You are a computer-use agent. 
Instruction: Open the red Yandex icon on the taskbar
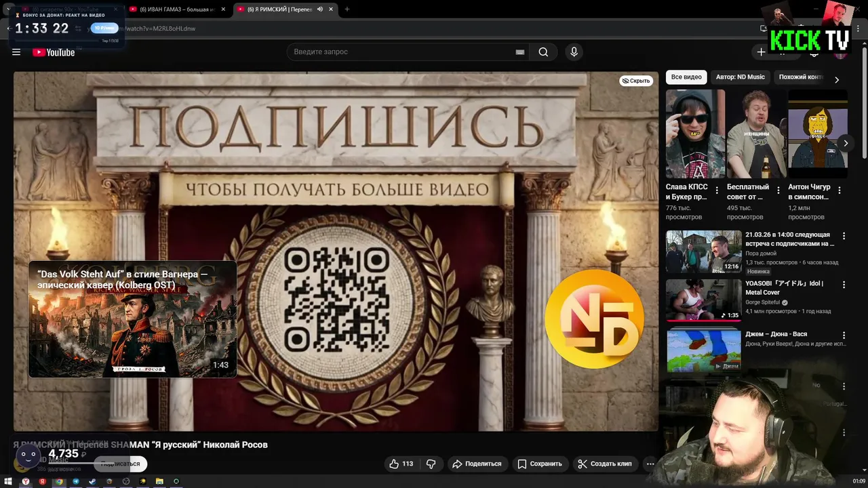pos(42,481)
